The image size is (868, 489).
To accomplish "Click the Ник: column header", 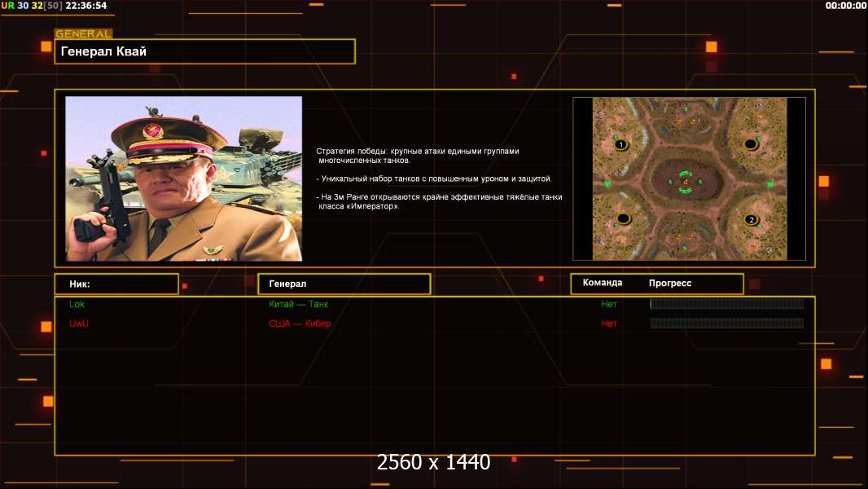I will pos(116,284).
